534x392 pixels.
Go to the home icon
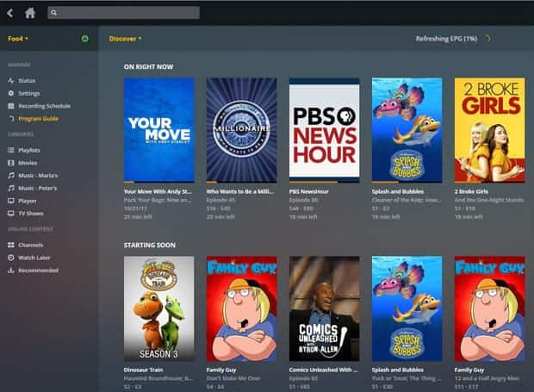click(x=30, y=13)
